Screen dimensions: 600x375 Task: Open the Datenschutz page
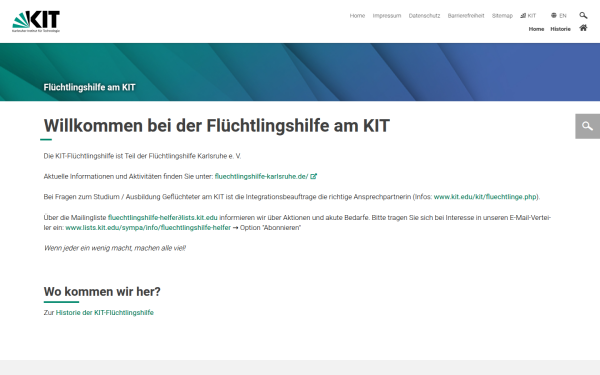424,16
